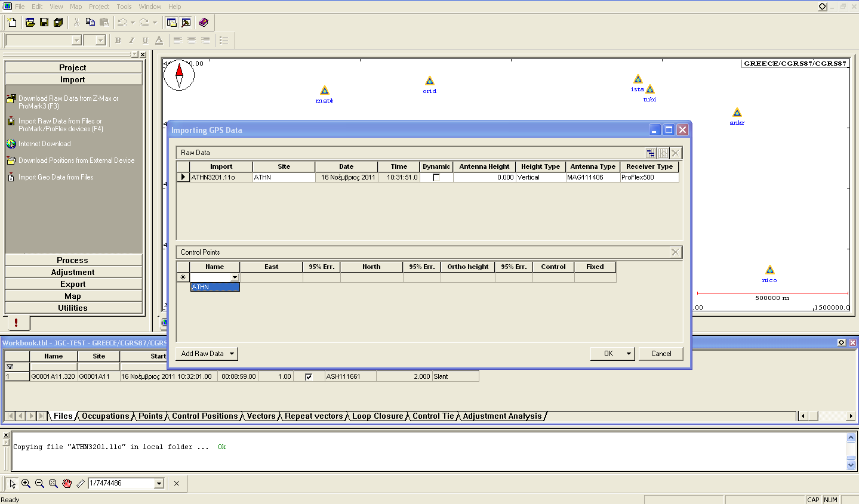The width and height of the screenshot is (859, 504).
Task: Select the Zoom In magnifier tool
Action: (x=26, y=483)
